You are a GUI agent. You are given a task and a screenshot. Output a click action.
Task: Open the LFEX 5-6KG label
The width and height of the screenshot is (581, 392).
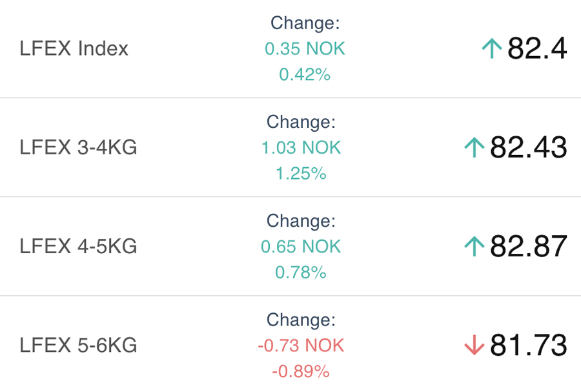tap(78, 346)
